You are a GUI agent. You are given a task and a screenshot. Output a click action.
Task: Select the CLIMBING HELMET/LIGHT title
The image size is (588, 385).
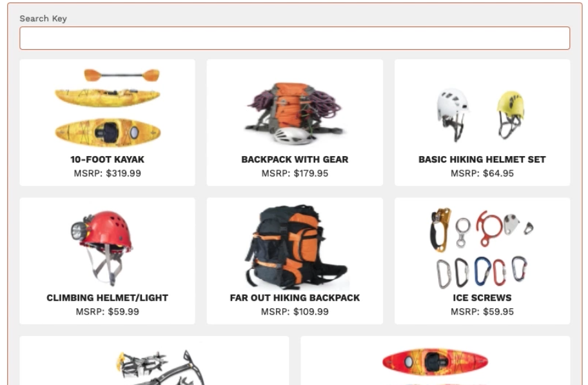pos(107,298)
